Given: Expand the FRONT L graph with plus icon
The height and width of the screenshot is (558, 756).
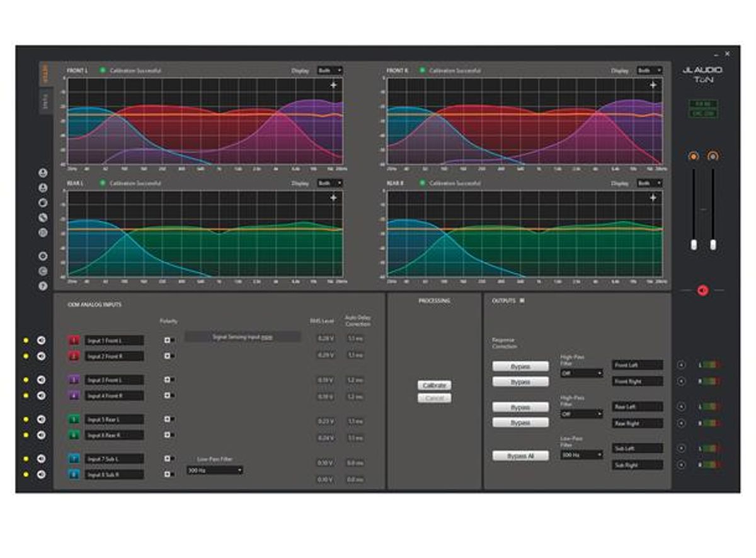Looking at the screenshot, I should [x=333, y=84].
